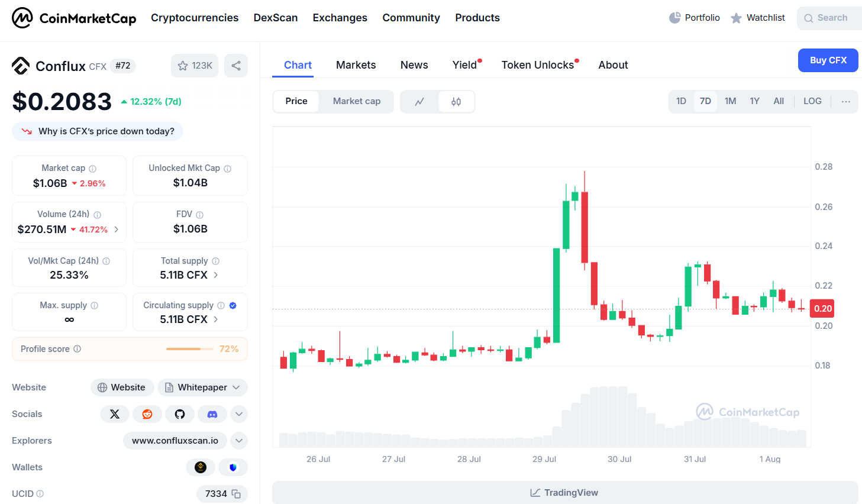This screenshot has height=504, width=862.
Task: Open the Exchanges nav link
Action: point(340,18)
